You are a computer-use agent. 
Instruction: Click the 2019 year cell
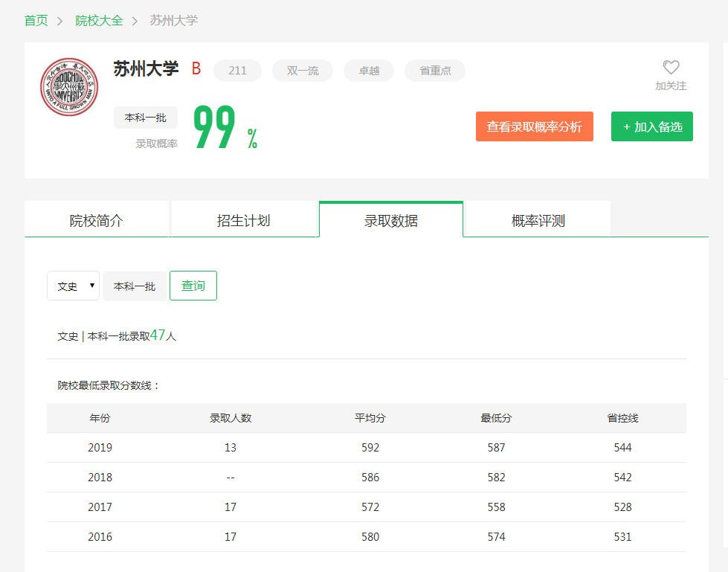coord(100,448)
